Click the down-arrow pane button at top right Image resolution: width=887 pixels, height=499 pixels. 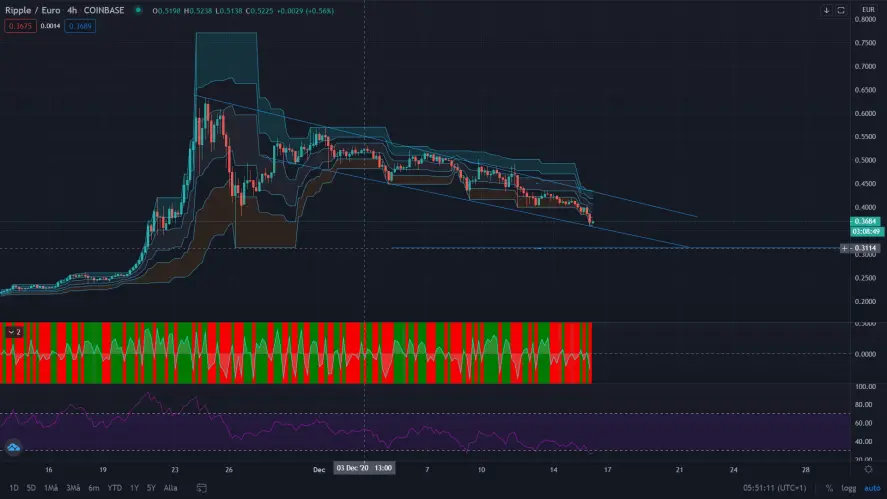coord(826,10)
